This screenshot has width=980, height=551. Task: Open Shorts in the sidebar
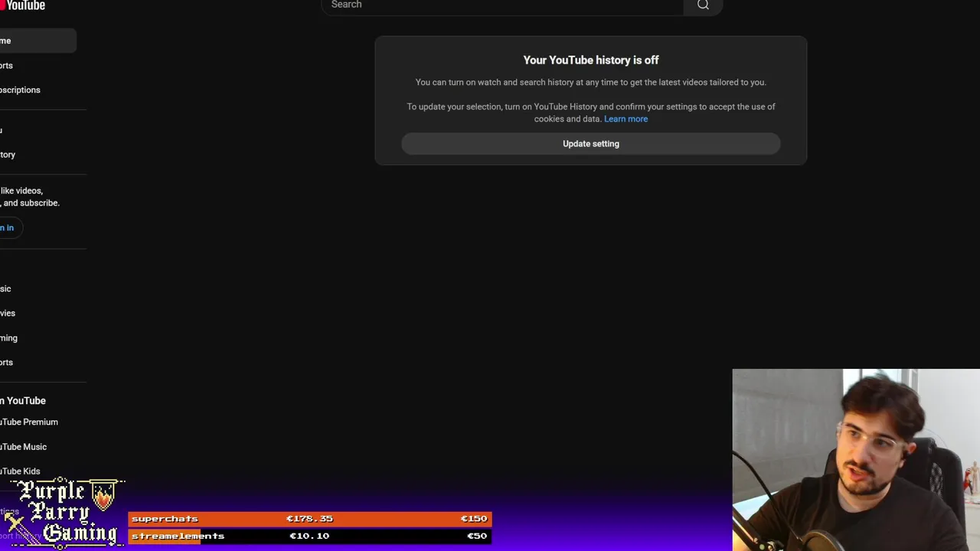point(38,66)
